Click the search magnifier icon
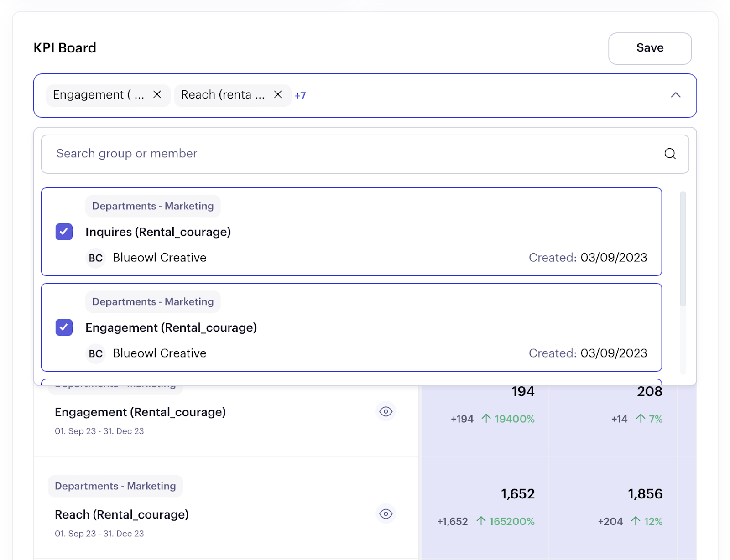The image size is (730, 560). 670,154
